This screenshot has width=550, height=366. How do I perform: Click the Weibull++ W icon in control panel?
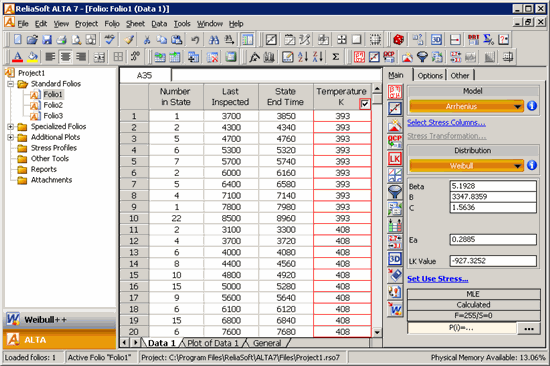(395, 309)
